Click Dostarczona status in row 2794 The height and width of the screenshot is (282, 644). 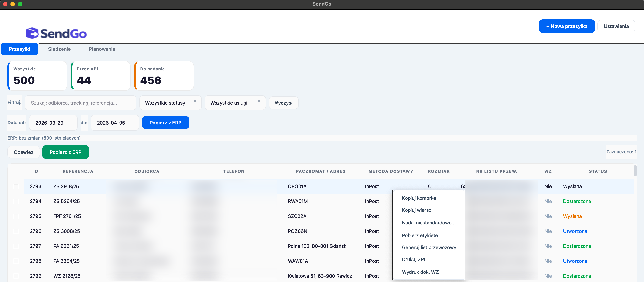577,201
